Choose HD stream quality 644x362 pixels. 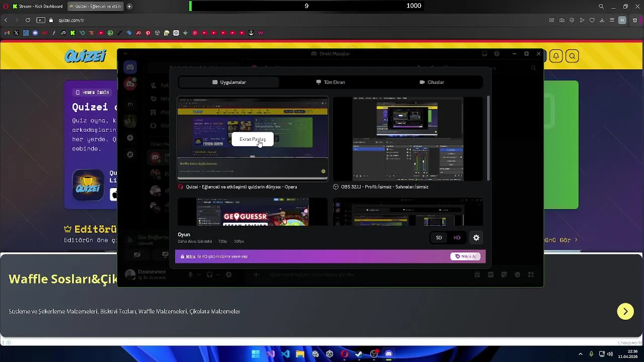click(x=457, y=238)
